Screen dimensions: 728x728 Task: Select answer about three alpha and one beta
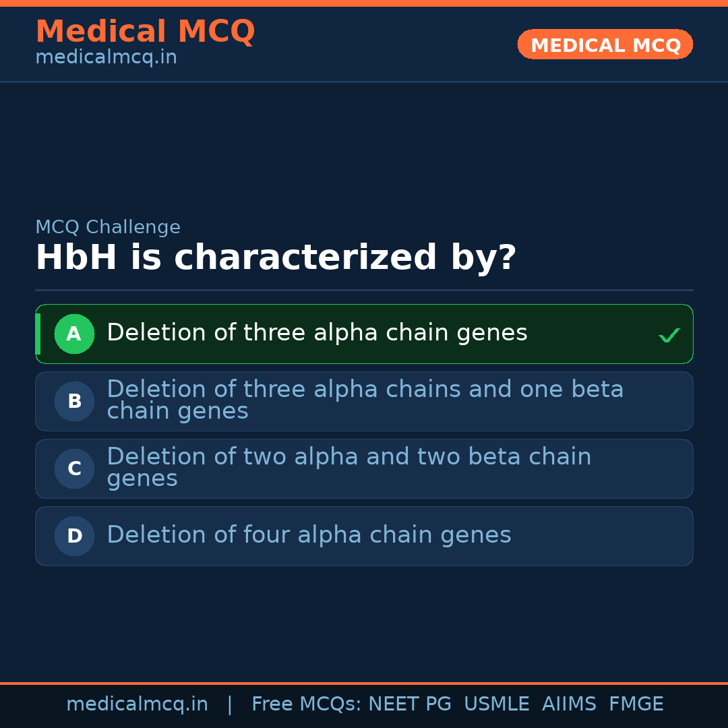(365, 400)
